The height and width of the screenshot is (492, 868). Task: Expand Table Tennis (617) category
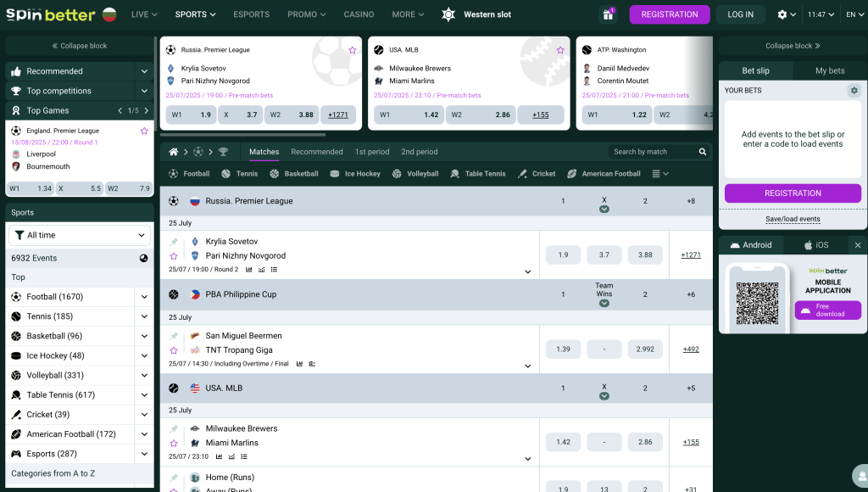click(144, 395)
